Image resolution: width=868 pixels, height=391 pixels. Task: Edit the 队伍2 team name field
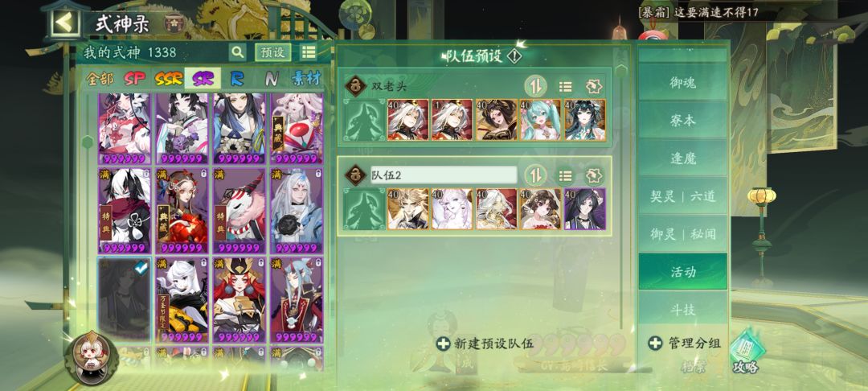444,175
